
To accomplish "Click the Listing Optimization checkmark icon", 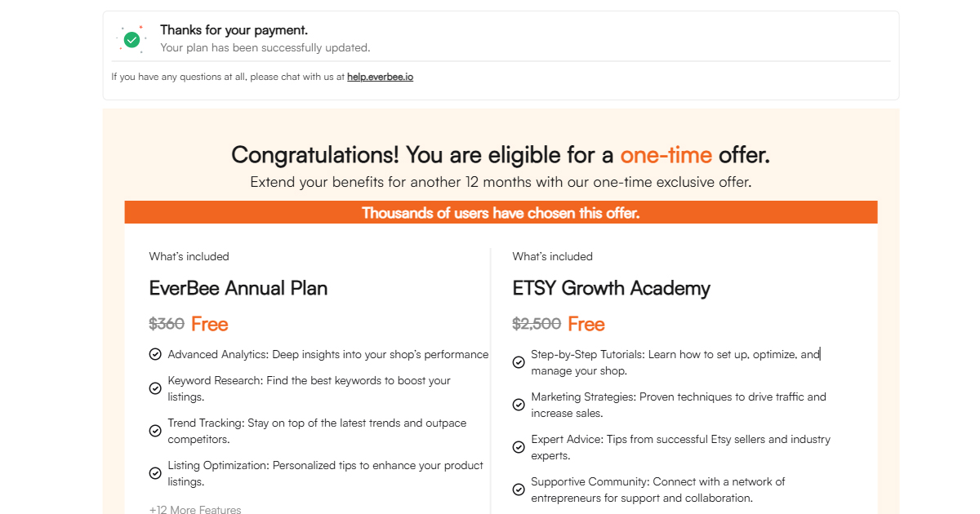I will point(155,473).
